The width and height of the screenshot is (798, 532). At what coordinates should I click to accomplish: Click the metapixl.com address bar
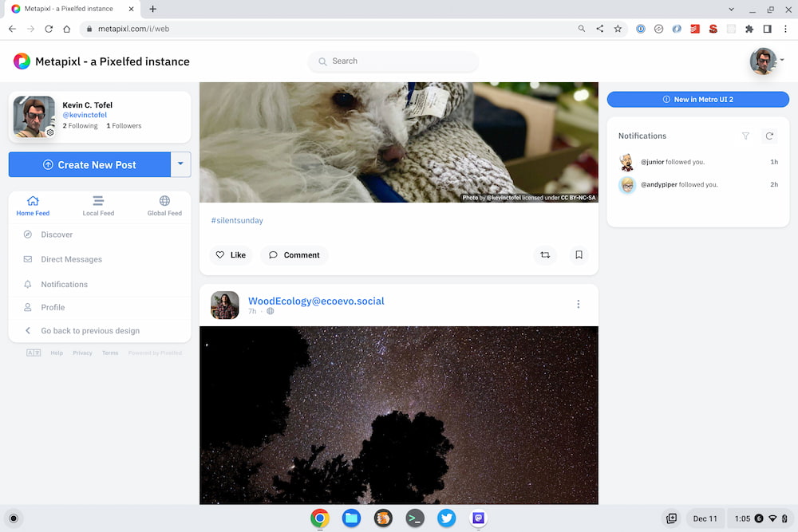[x=326, y=29]
